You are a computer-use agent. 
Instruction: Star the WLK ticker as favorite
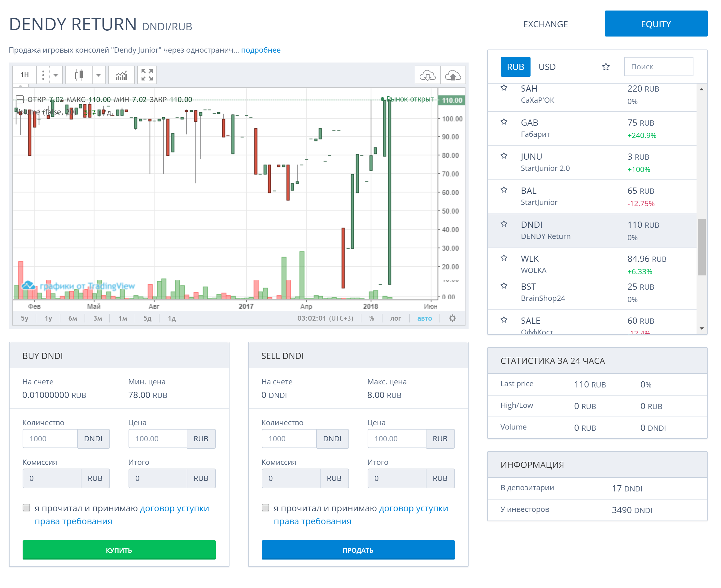coord(505,258)
